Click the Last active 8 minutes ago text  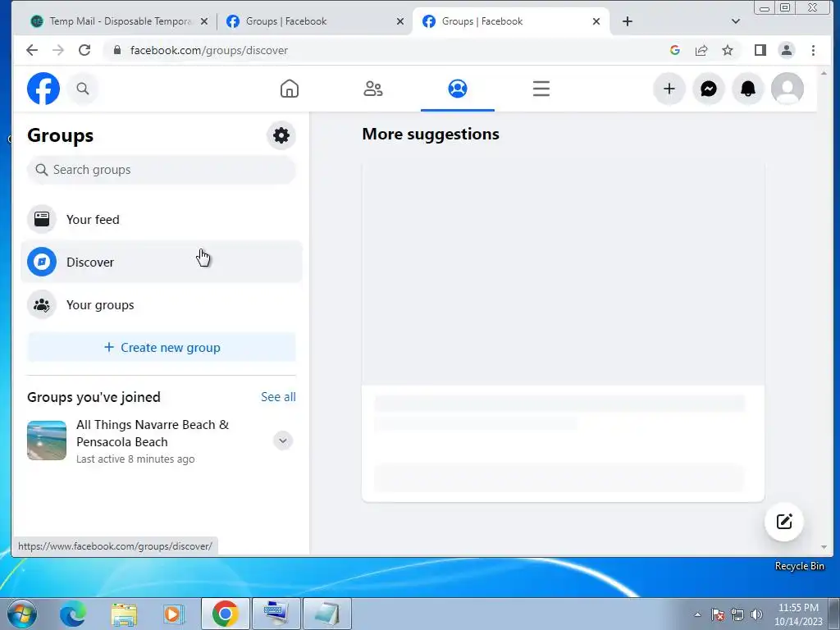tap(135, 459)
